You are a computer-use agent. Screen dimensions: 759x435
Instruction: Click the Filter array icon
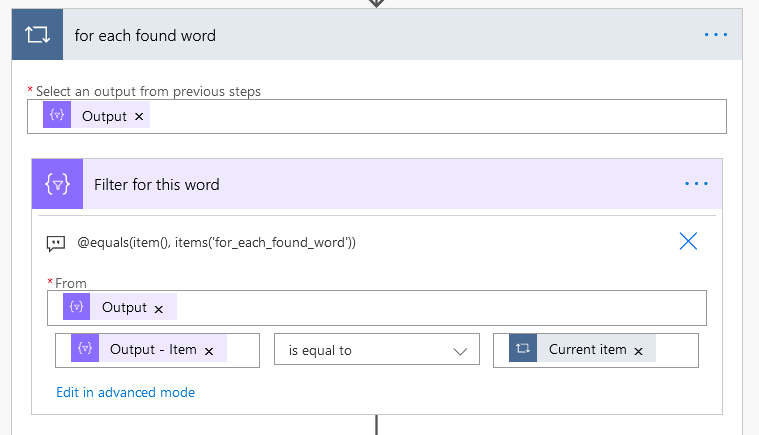point(57,184)
